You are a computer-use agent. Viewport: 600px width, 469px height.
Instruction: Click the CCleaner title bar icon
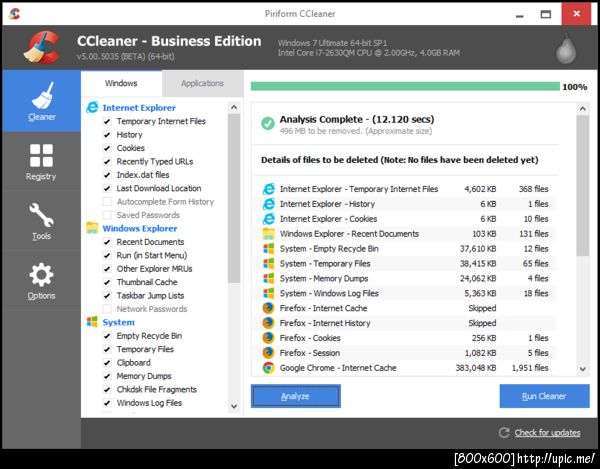coord(14,13)
